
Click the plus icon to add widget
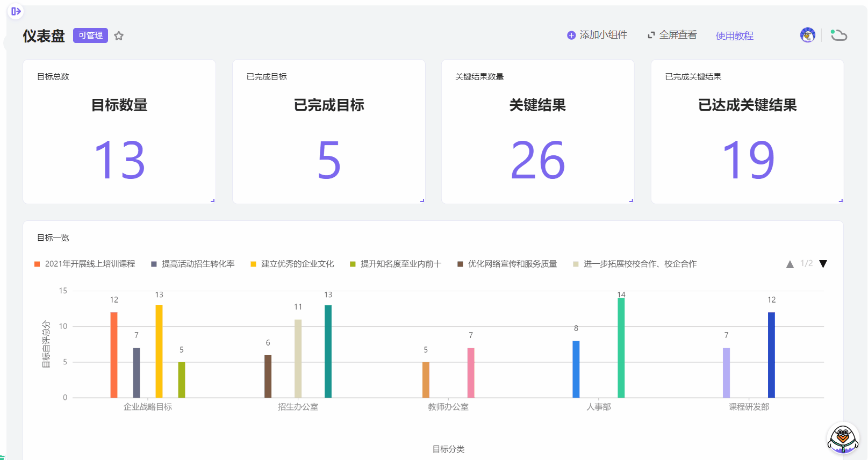pos(571,35)
